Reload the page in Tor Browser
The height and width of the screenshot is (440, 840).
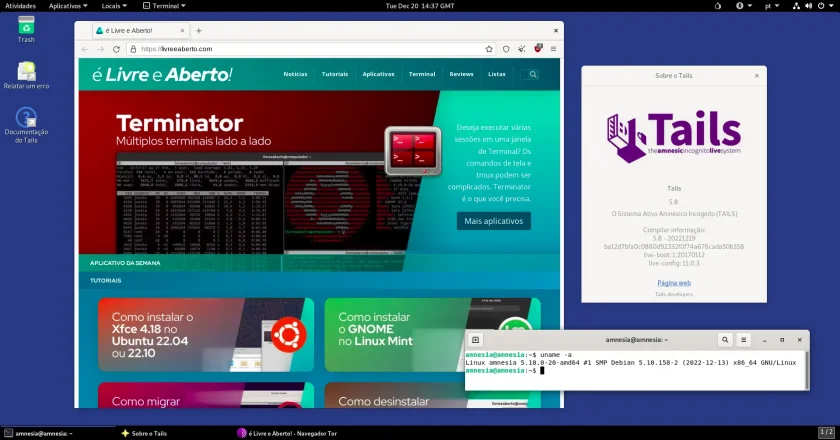pos(116,49)
